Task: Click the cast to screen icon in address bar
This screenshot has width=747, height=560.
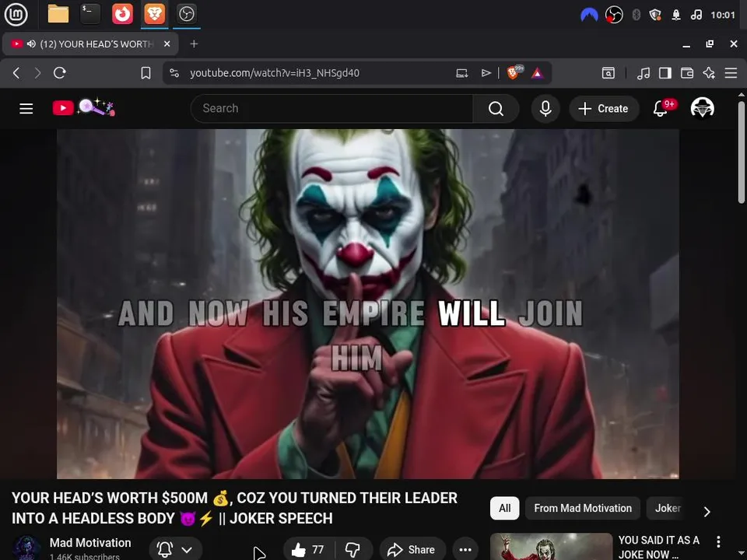Action: point(461,73)
